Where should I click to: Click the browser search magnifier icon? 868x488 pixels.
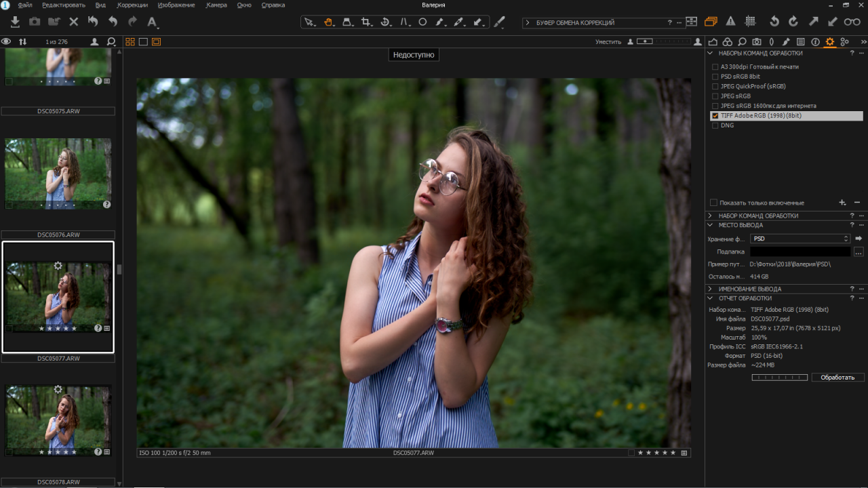coord(111,42)
